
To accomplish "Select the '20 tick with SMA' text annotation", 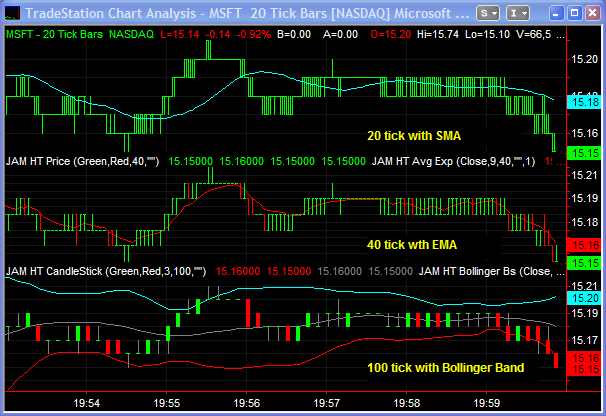I will [x=414, y=136].
